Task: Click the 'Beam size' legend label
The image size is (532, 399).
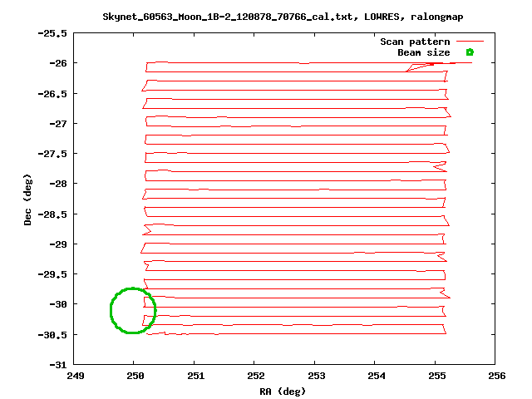Action: coord(424,52)
